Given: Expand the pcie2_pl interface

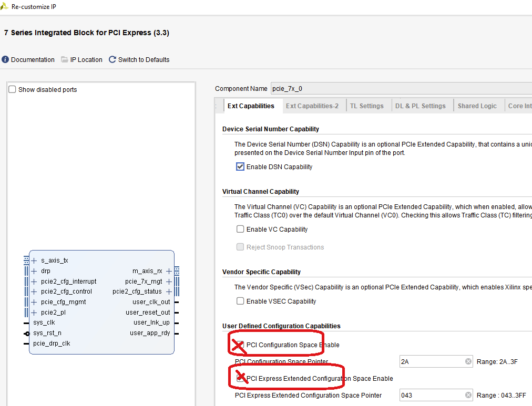Looking at the screenshot, I should pos(34,313).
